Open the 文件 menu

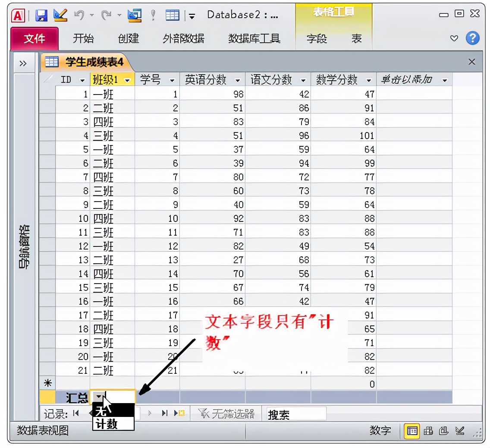pos(34,38)
